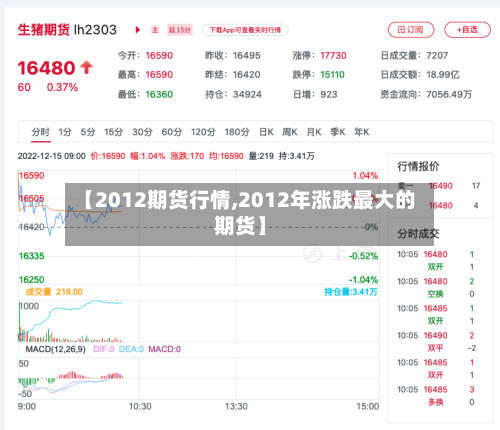Click the '双平' trade type entry
This screenshot has height=430, width=500.
[436, 348]
